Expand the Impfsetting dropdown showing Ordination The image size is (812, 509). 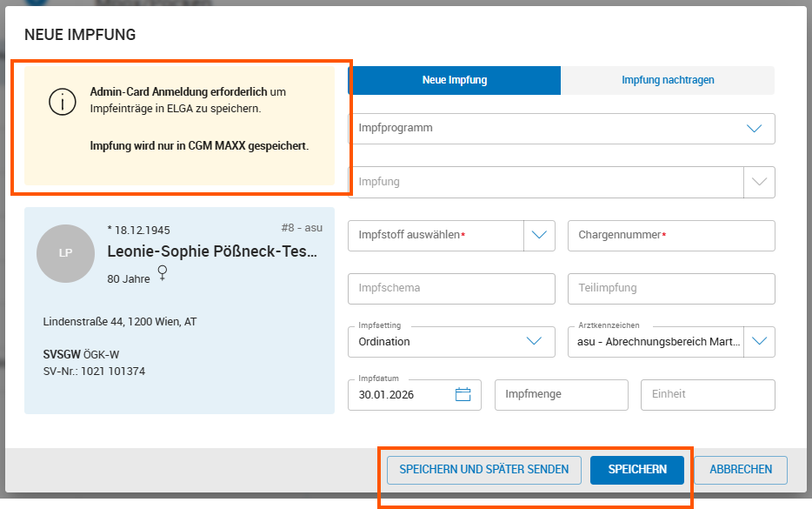point(534,341)
